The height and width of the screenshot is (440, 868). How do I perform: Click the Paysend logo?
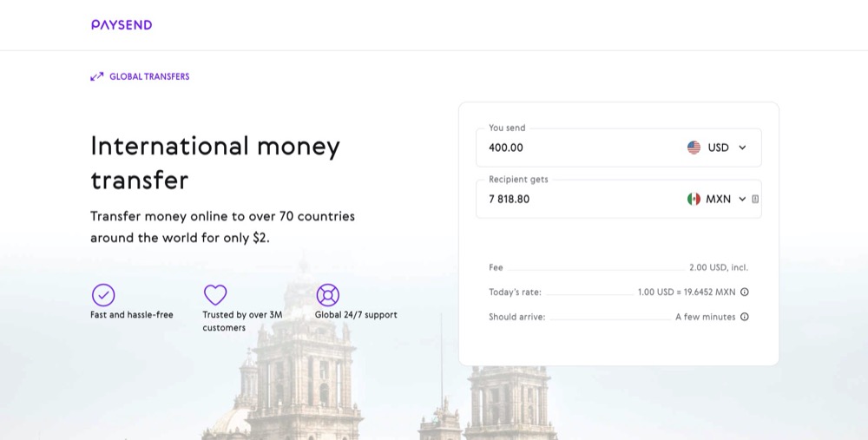122,25
